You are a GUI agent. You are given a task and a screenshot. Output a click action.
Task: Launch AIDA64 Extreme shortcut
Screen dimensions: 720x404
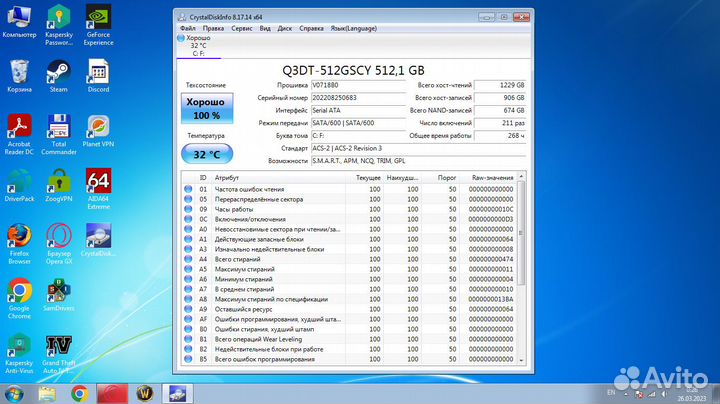coord(98,189)
